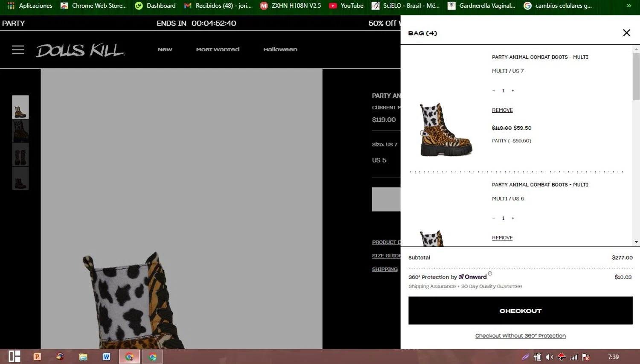Choose size US 5
Image resolution: width=640 pixels, height=364 pixels.
(x=379, y=160)
